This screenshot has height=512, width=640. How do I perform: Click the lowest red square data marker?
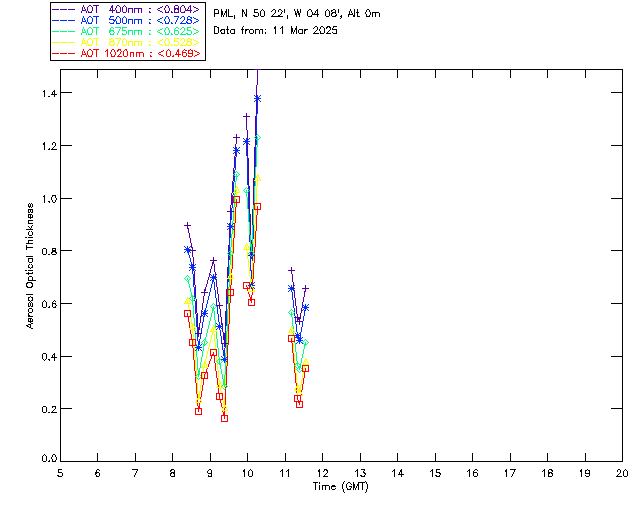[224, 419]
